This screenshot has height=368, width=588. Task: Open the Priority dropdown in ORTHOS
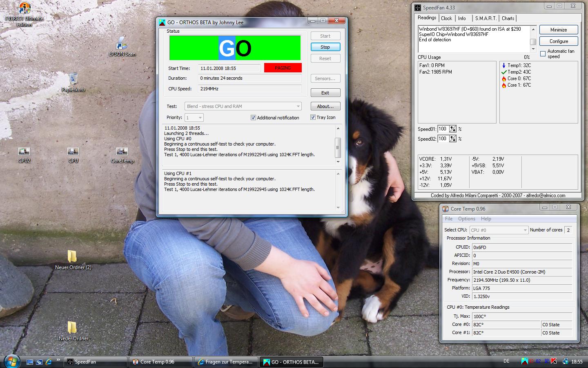coord(194,118)
